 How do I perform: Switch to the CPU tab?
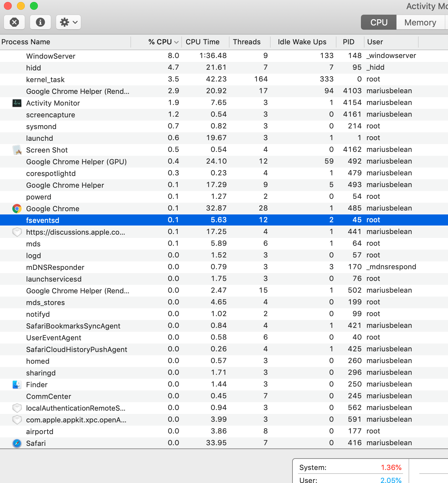379,22
